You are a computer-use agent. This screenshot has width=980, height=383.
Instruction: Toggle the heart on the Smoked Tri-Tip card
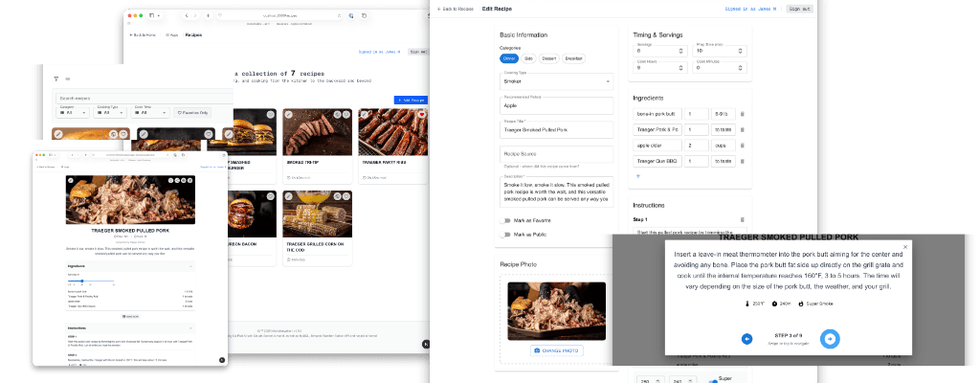pos(346,115)
